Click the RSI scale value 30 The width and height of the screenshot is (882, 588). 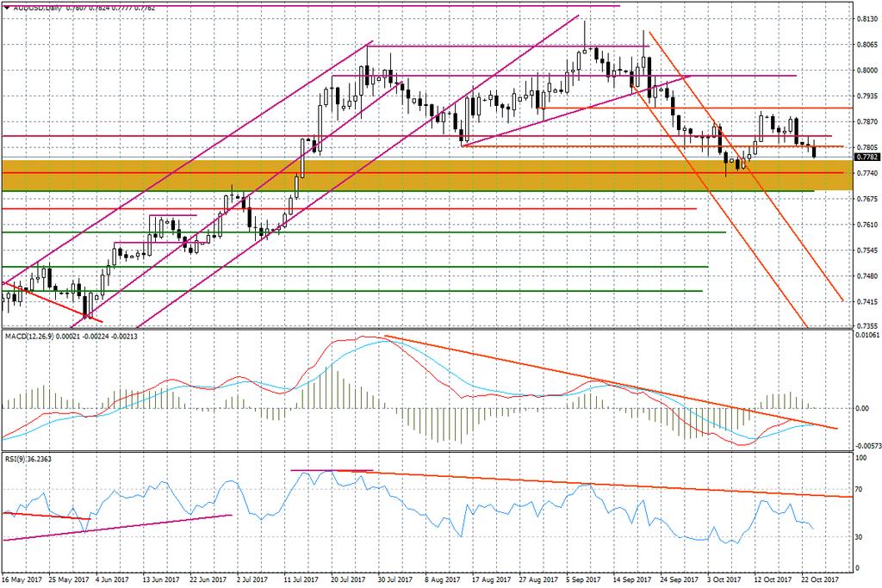point(859,537)
